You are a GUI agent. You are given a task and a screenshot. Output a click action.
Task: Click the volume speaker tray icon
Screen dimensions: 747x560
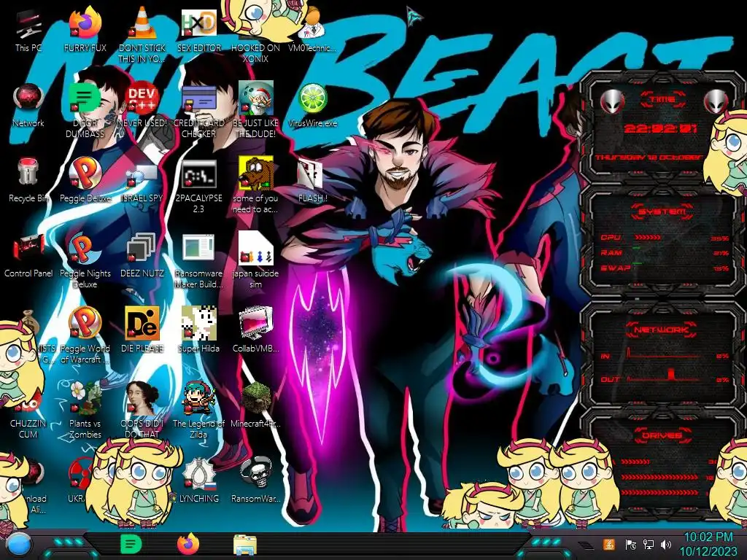[666, 544]
